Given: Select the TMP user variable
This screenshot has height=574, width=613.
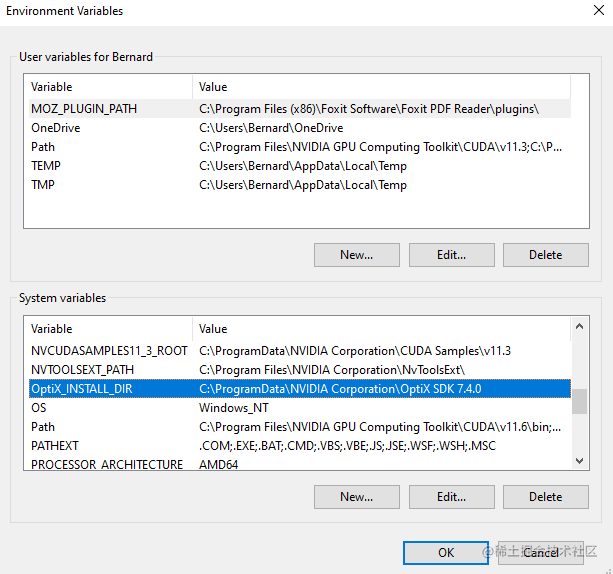Looking at the screenshot, I should tap(43, 185).
